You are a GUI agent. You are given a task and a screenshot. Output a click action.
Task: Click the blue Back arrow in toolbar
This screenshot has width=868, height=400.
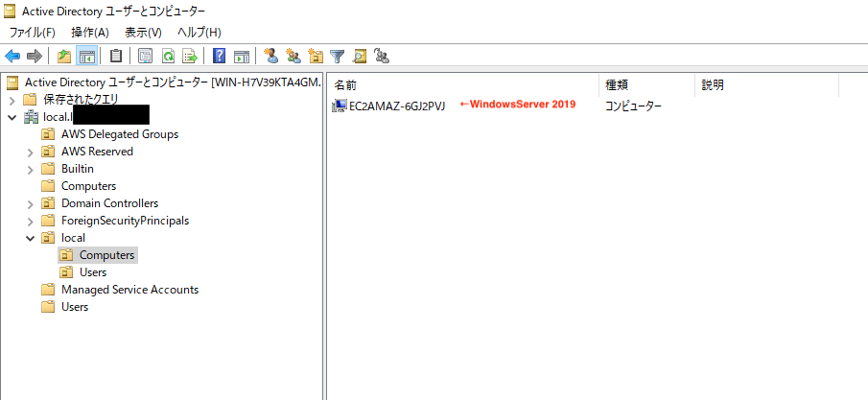pyautogui.click(x=12, y=56)
